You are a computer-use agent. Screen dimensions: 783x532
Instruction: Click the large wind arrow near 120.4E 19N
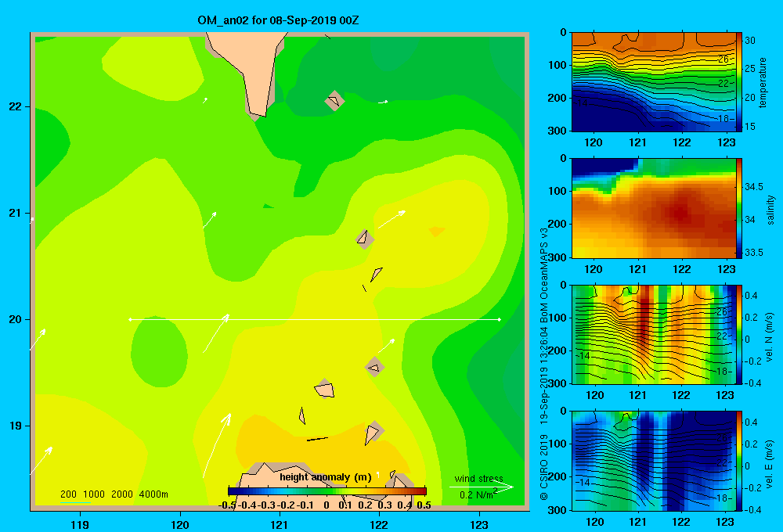pos(217,445)
